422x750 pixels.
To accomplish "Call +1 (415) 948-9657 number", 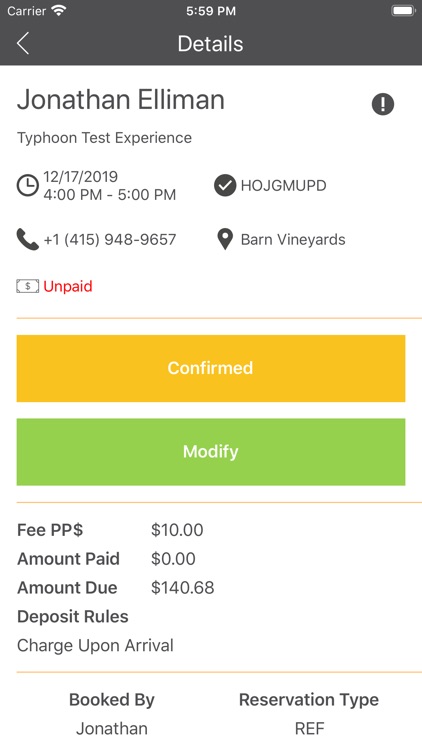I will 110,240.
